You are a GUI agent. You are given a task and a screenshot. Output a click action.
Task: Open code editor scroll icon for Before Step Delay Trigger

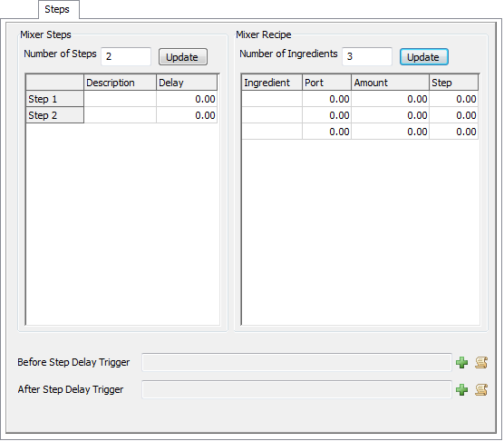tap(481, 363)
